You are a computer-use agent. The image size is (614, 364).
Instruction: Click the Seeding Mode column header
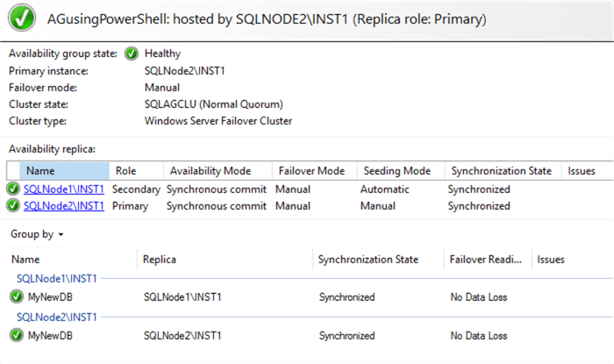(390, 171)
